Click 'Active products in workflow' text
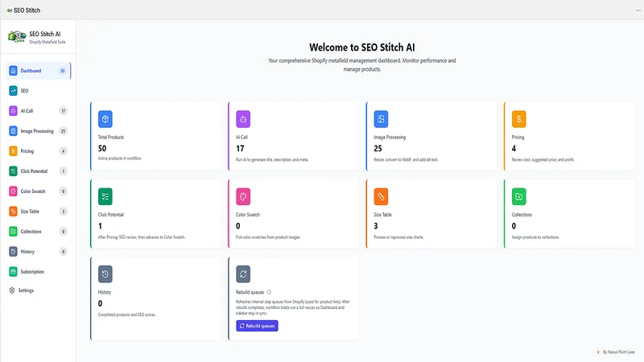This screenshot has height=362, width=644. (119, 158)
